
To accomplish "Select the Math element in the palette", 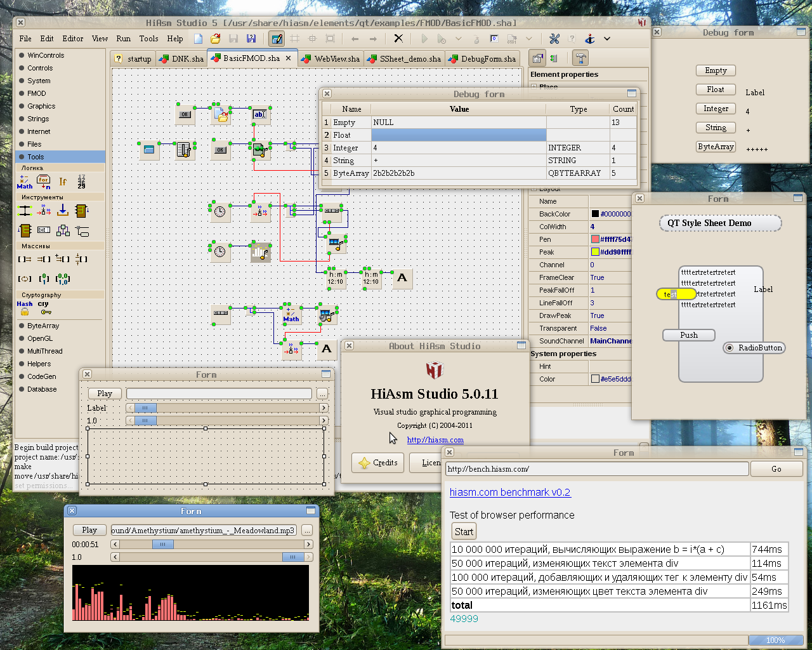I will [24, 182].
